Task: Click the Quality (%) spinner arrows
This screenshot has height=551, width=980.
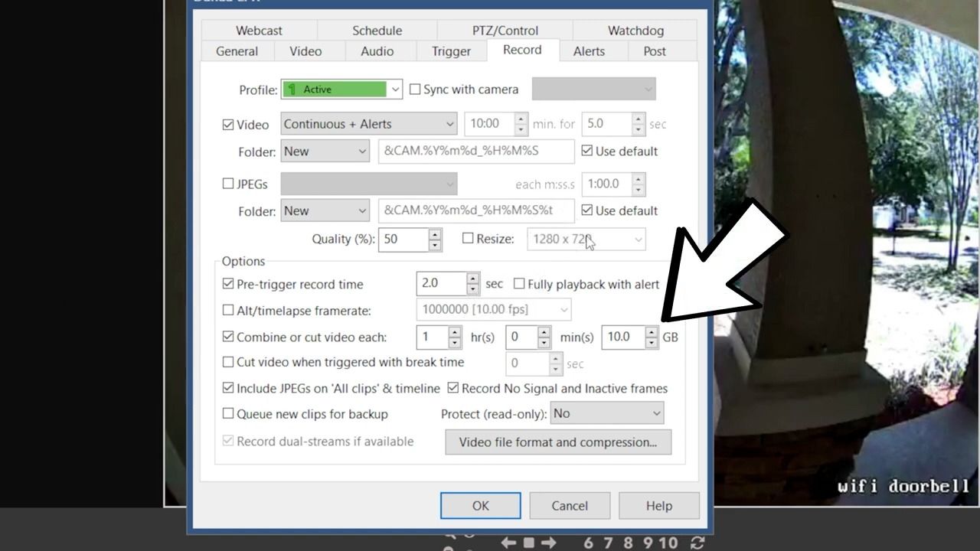Action: pyautogui.click(x=435, y=240)
